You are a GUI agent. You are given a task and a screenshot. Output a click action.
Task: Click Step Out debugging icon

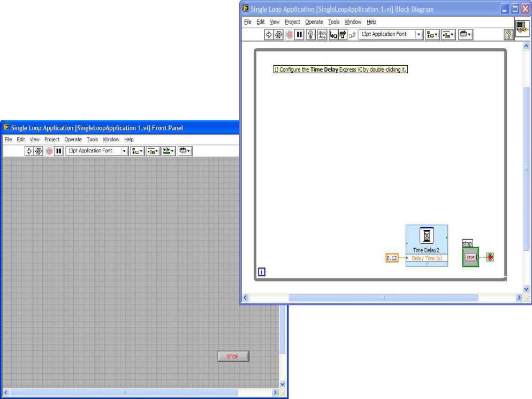352,35
